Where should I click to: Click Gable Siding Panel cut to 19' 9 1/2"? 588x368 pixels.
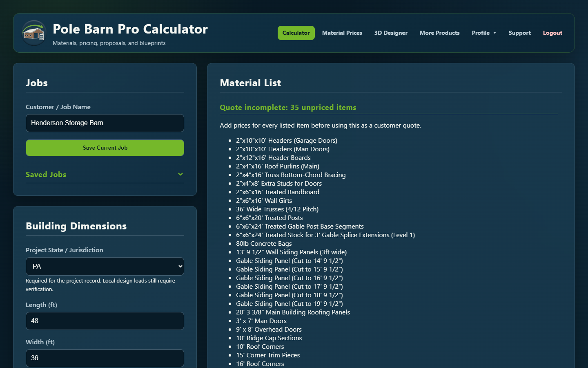[290, 303]
